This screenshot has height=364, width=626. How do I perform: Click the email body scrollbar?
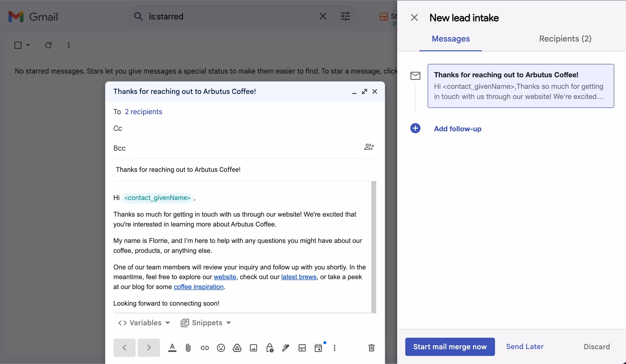(x=374, y=247)
